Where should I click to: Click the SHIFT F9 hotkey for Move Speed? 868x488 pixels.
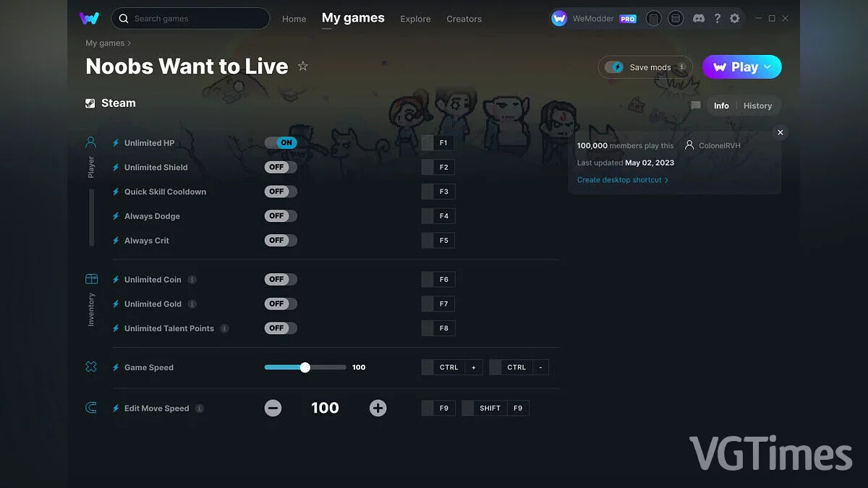coord(495,408)
